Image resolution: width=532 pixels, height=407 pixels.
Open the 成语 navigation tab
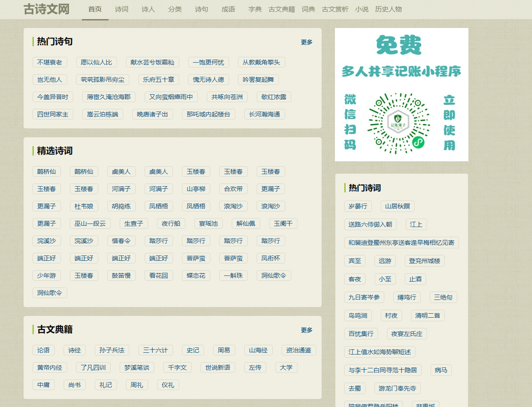point(228,9)
